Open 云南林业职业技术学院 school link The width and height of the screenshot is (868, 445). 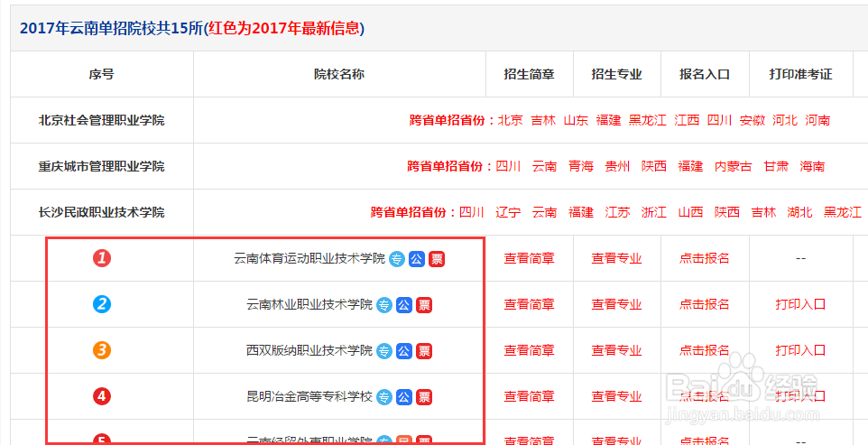pos(309,304)
